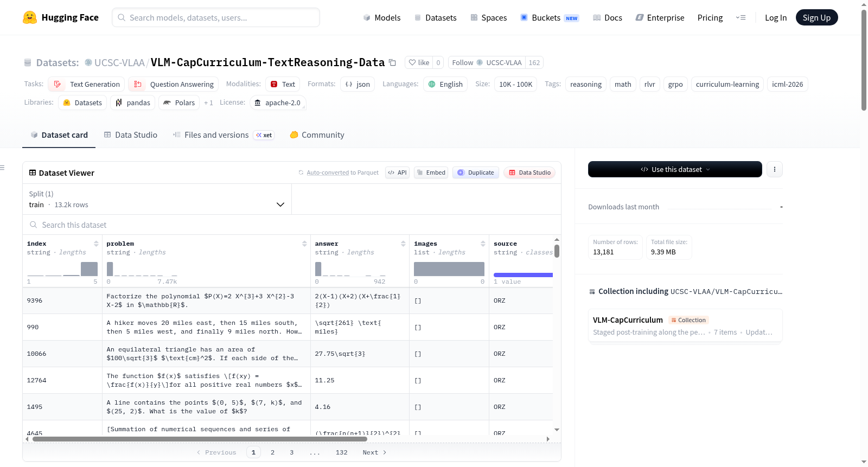868x467 pixels.
Task: Click the 10K - 100K size tag
Action: [516, 85]
